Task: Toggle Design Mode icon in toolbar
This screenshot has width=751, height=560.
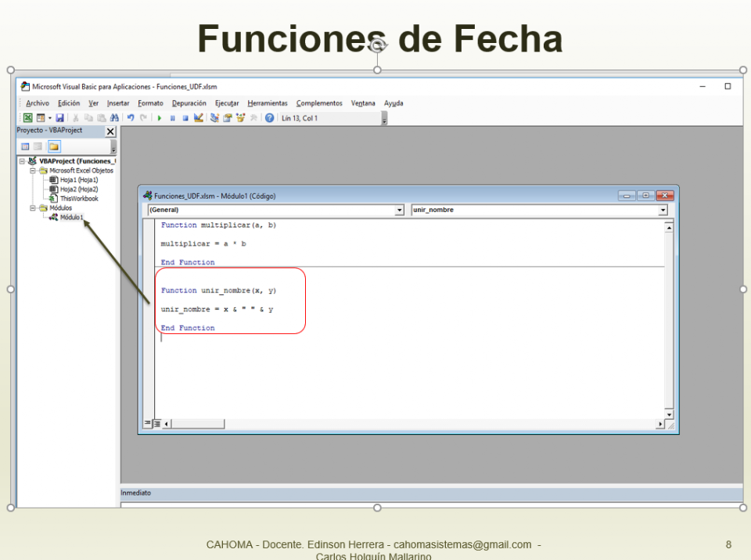Action: 199,118
